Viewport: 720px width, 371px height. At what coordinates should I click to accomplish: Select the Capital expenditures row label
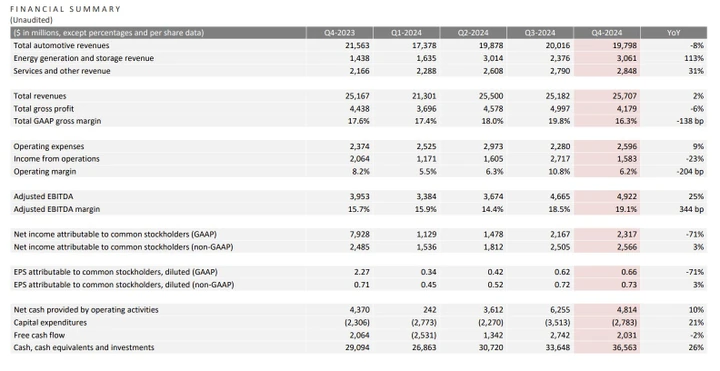[x=50, y=322]
